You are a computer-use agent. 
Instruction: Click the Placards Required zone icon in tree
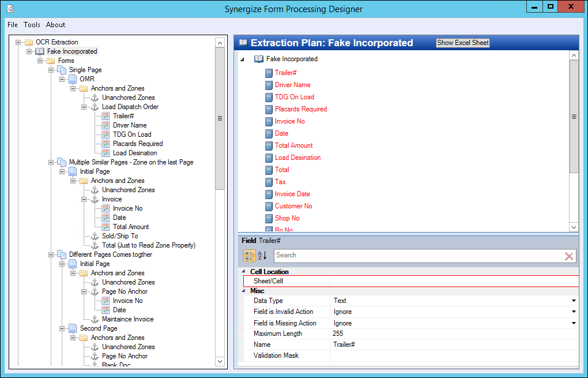click(105, 144)
